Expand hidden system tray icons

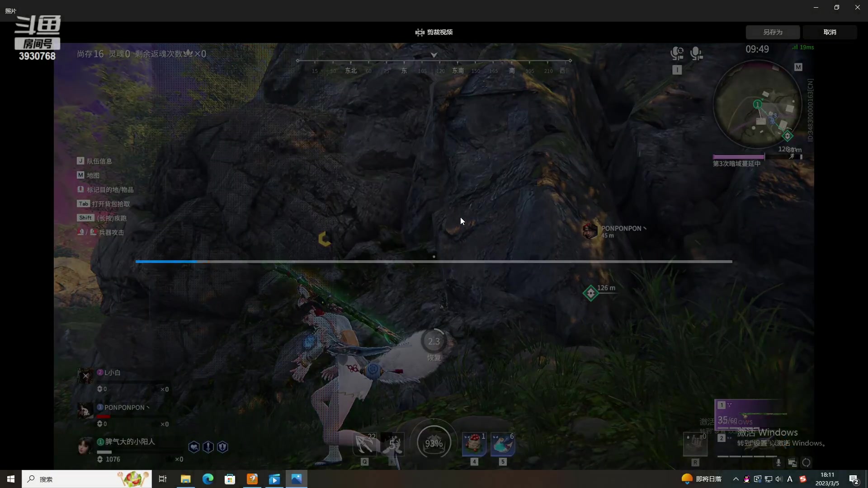[x=736, y=479]
